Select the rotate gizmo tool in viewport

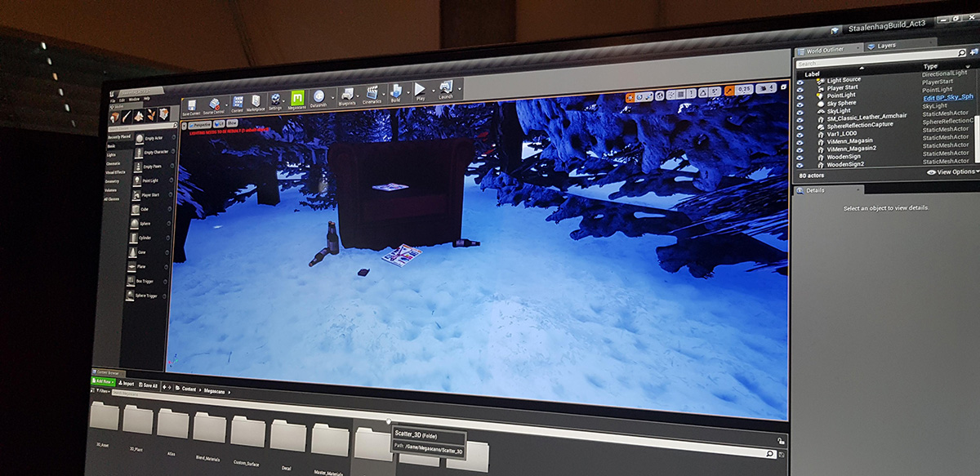coord(641,96)
